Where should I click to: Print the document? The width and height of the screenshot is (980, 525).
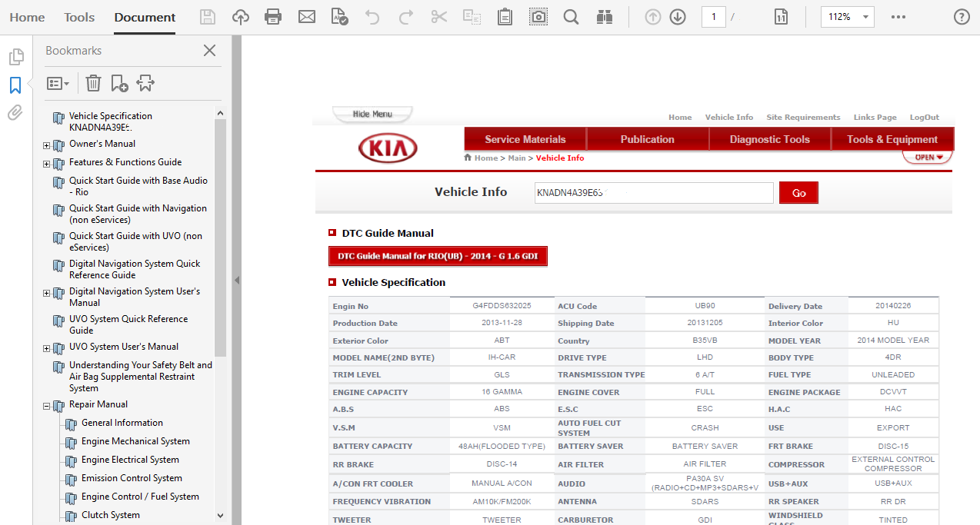(x=273, y=15)
